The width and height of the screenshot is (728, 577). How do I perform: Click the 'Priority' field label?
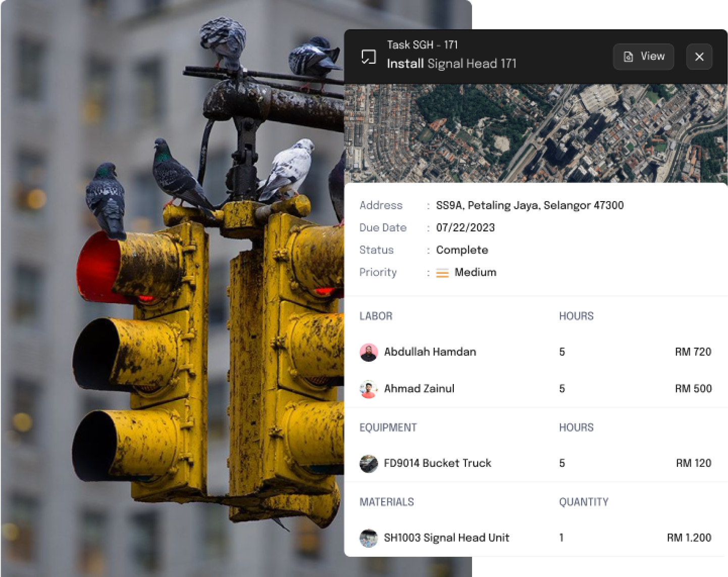coord(378,272)
